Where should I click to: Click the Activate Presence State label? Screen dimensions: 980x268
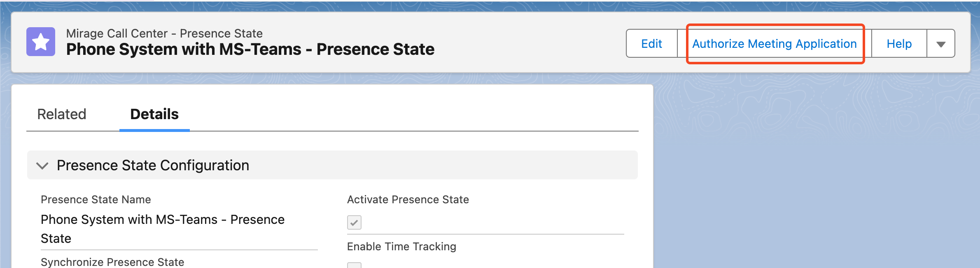(x=408, y=200)
